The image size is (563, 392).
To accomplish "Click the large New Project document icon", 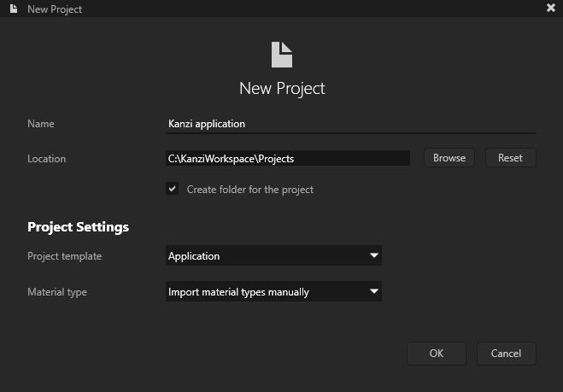I will tap(282, 54).
